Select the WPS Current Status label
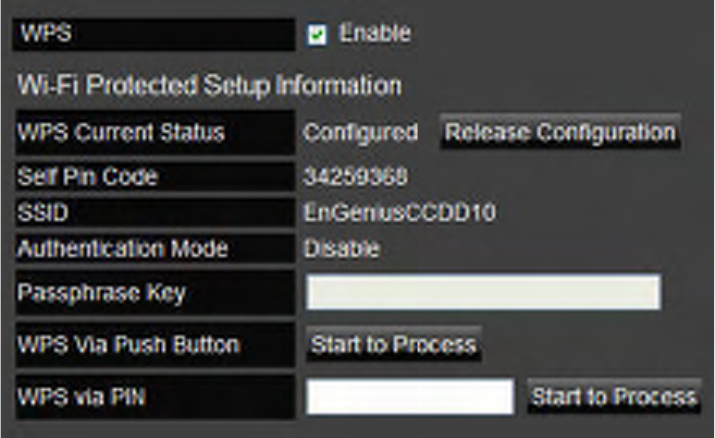The image size is (715, 438). pyautogui.click(x=155, y=133)
